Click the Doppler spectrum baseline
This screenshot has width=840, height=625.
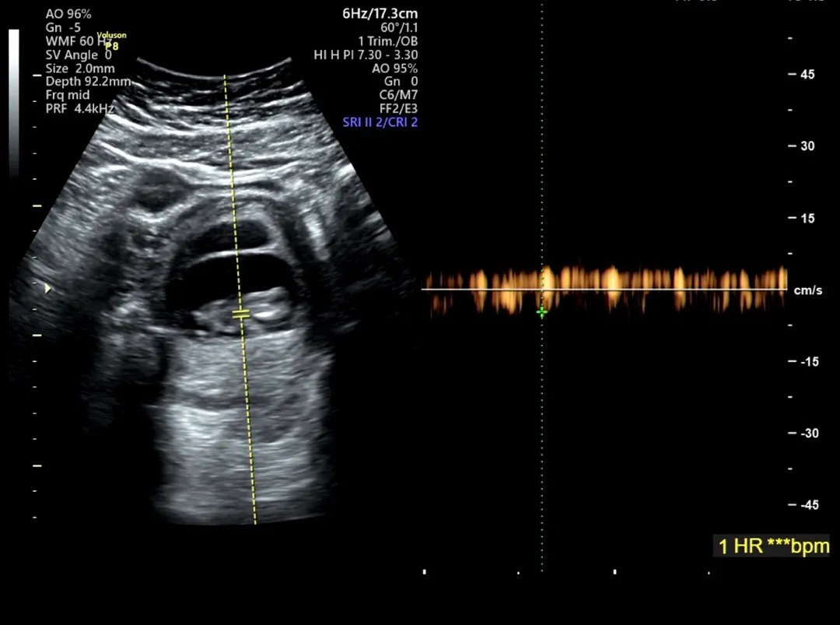tap(604, 290)
